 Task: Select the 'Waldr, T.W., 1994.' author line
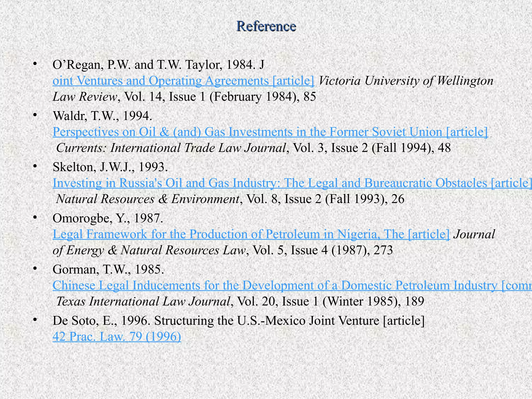coord(102,116)
